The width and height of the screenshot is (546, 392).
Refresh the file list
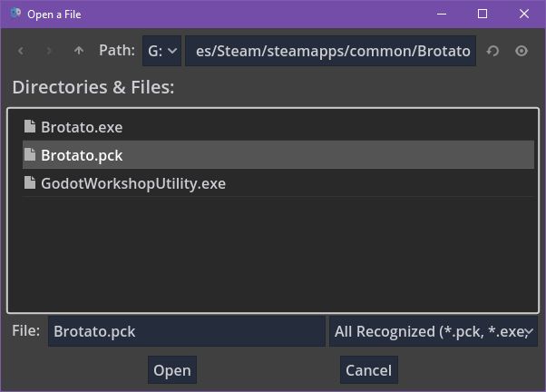coord(492,51)
